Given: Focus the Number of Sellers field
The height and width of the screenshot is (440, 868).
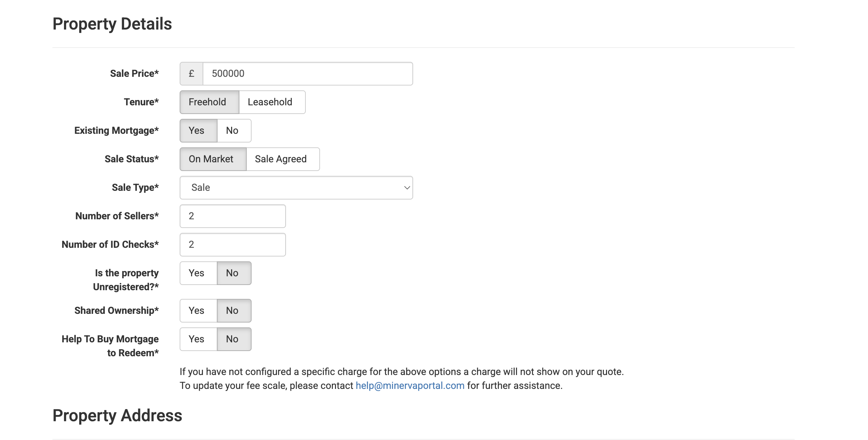Looking at the screenshot, I should [x=232, y=216].
